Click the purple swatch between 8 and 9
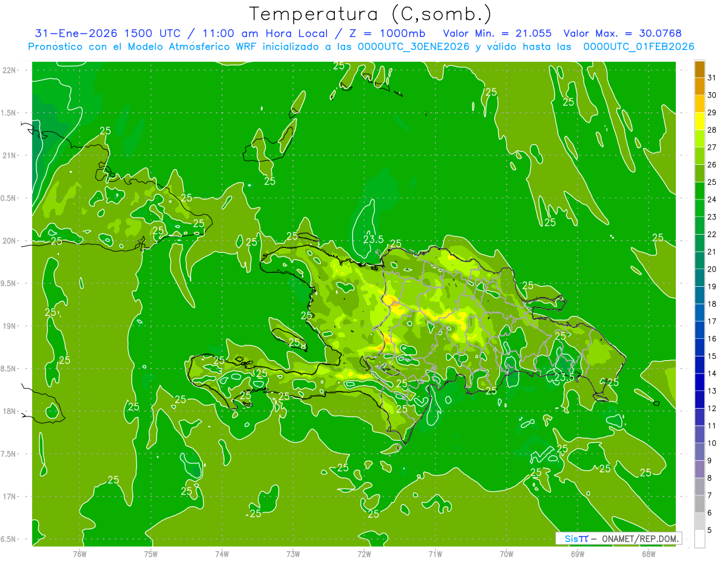Viewport: 728px width, 562px height. (x=699, y=470)
